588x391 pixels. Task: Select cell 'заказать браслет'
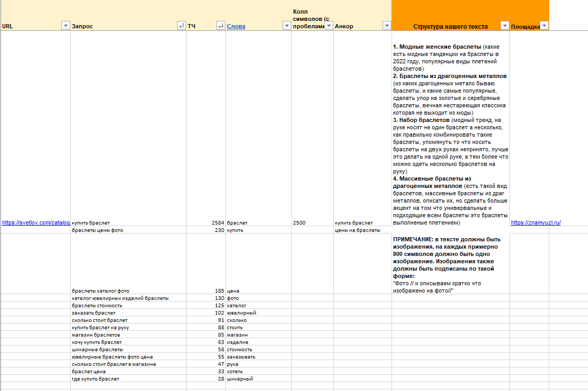point(128,312)
